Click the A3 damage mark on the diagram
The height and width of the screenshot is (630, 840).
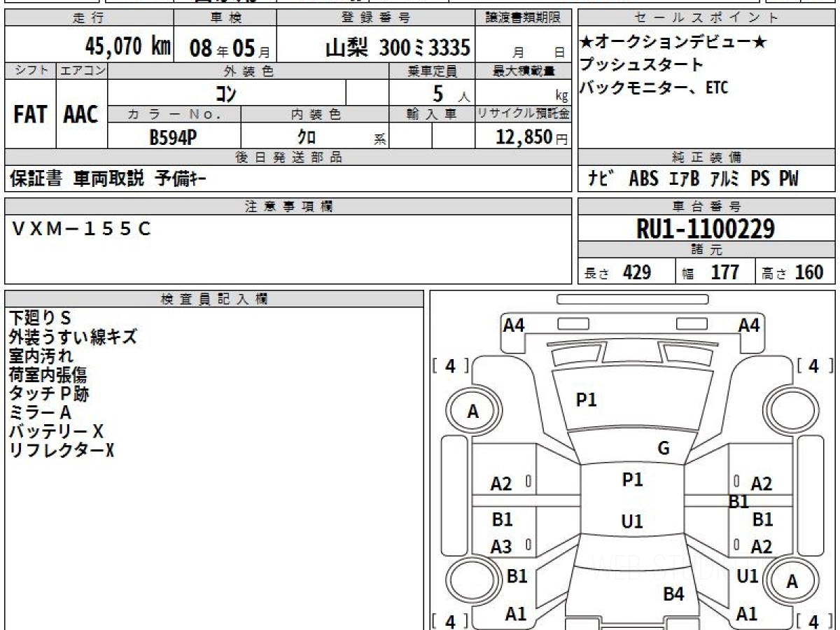coord(501,547)
